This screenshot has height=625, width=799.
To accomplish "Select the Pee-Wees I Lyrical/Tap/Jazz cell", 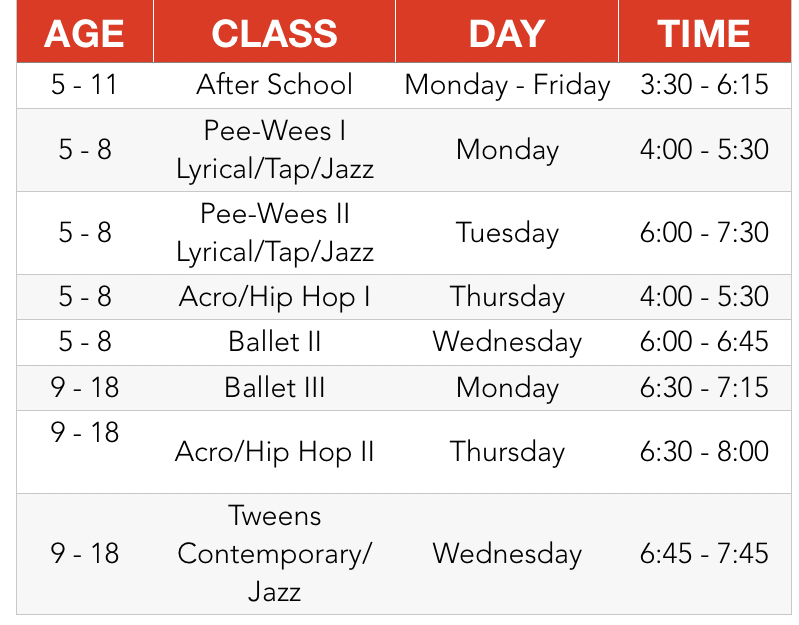I will (274, 150).
